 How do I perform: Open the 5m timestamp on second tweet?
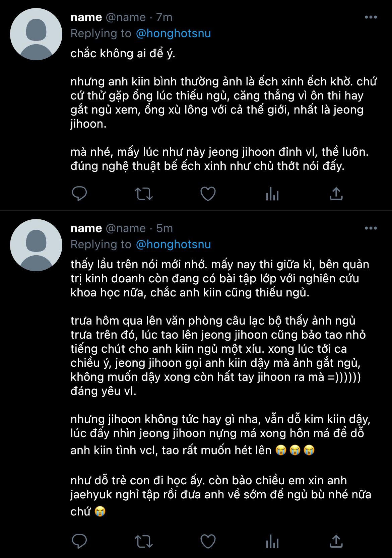[x=165, y=228]
